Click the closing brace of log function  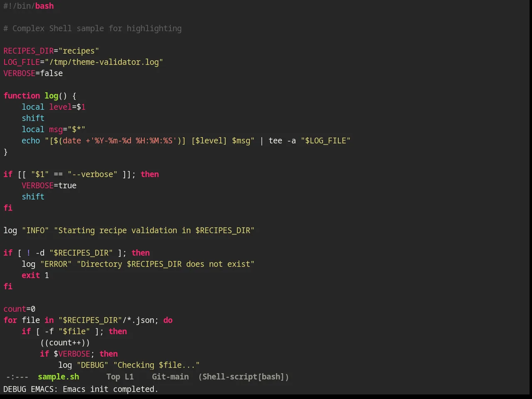[x=5, y=152]
